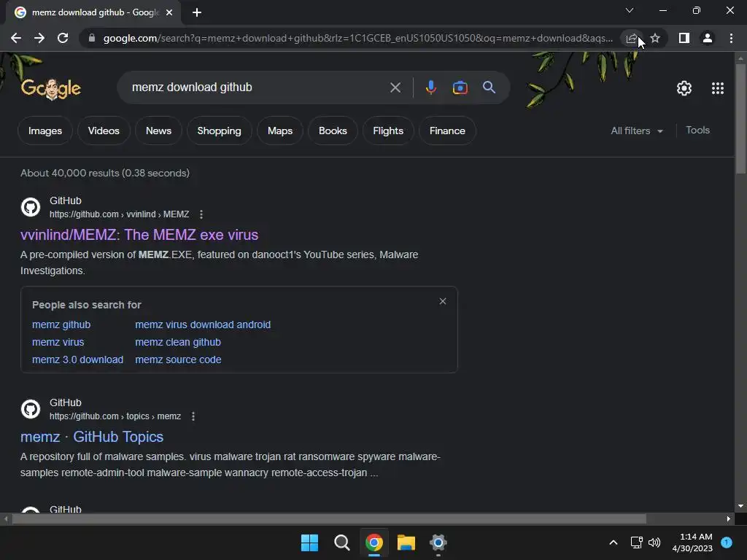
Task: Open the notification badge in tray
Action: tap(727, 542)
